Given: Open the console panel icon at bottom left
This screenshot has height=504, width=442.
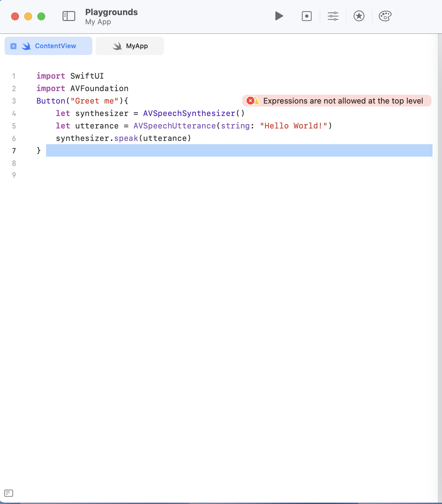Looking at the screenshot, I should pos(9,493).
